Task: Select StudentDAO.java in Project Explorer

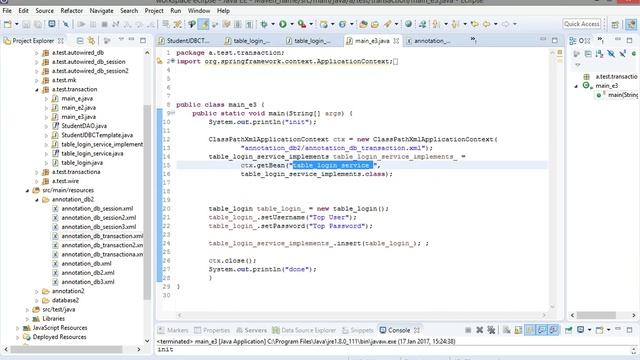Action: [84, 126]
